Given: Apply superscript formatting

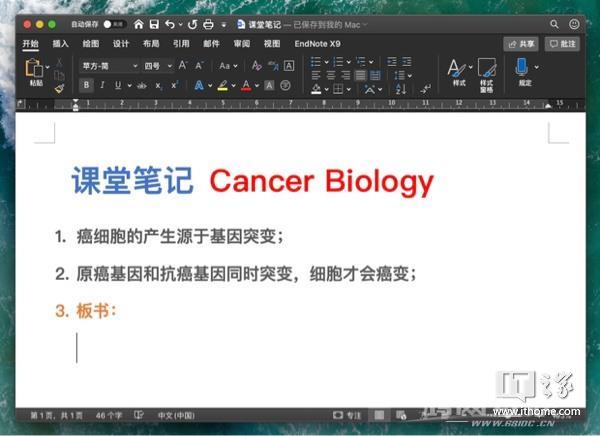Looking at the screenshot, I should 174,85.
